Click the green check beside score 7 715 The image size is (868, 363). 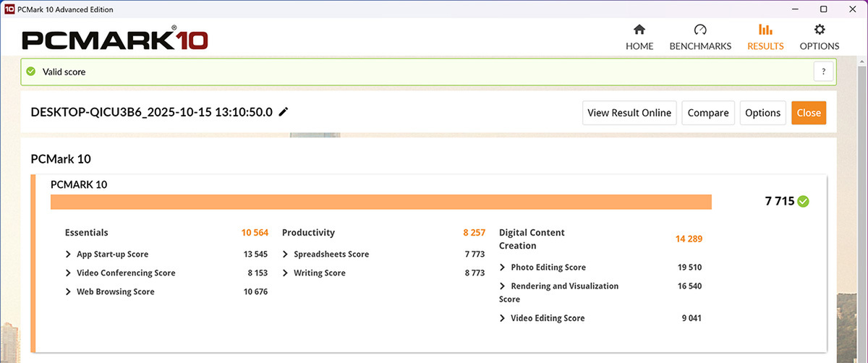[x=803, y=202]
